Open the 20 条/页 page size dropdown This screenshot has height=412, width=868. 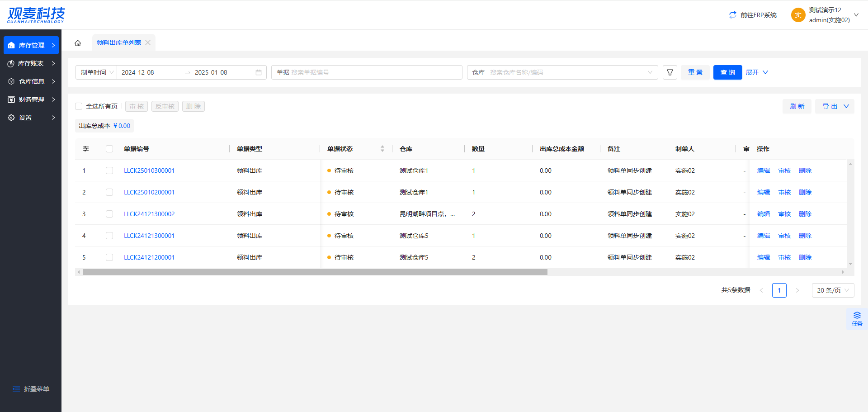pyautogui.click(x=833, y=290)
